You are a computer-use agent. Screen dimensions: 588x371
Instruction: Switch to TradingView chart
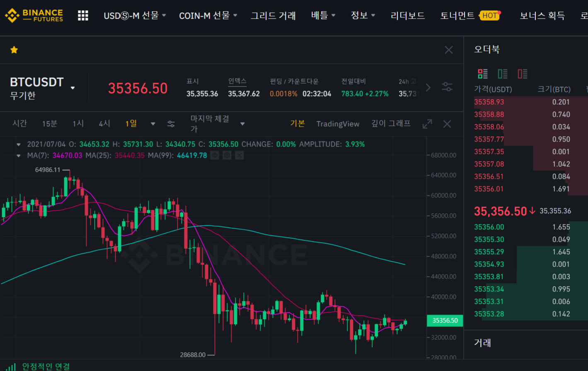tap(338, 124)
